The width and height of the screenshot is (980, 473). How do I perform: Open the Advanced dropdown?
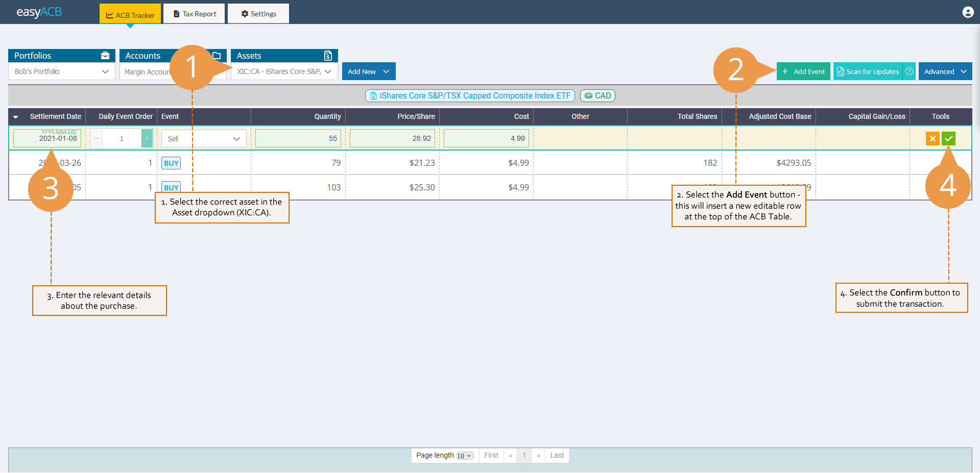[944, 71]
